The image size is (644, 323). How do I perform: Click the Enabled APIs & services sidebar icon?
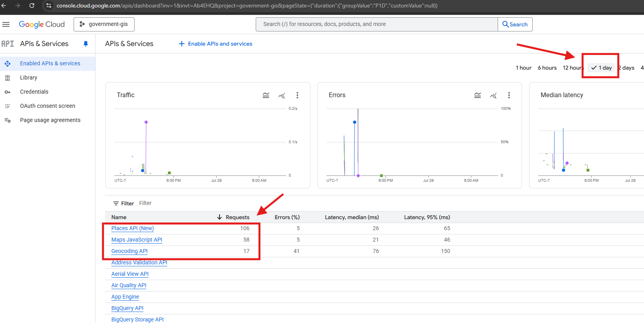click(7, 63)
